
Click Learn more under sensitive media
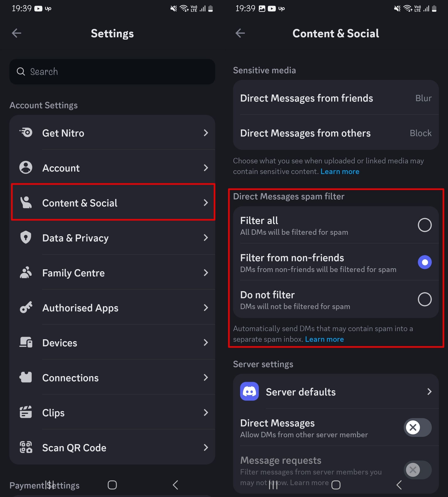click(340, 171)
